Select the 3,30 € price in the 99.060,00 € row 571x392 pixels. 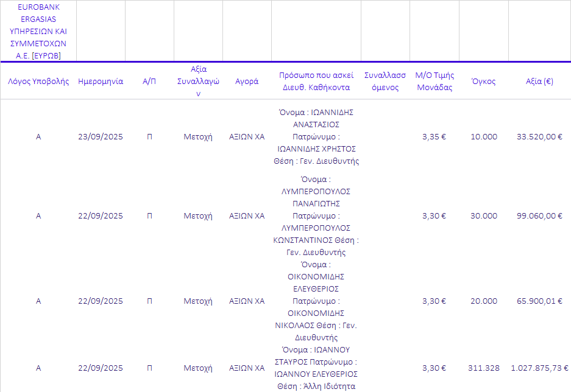tap(434, 216)
